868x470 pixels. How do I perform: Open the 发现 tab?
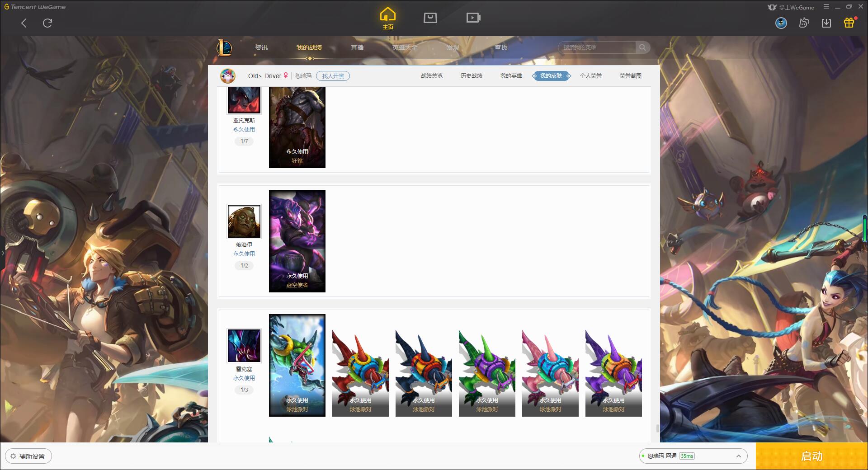point(453,47)
